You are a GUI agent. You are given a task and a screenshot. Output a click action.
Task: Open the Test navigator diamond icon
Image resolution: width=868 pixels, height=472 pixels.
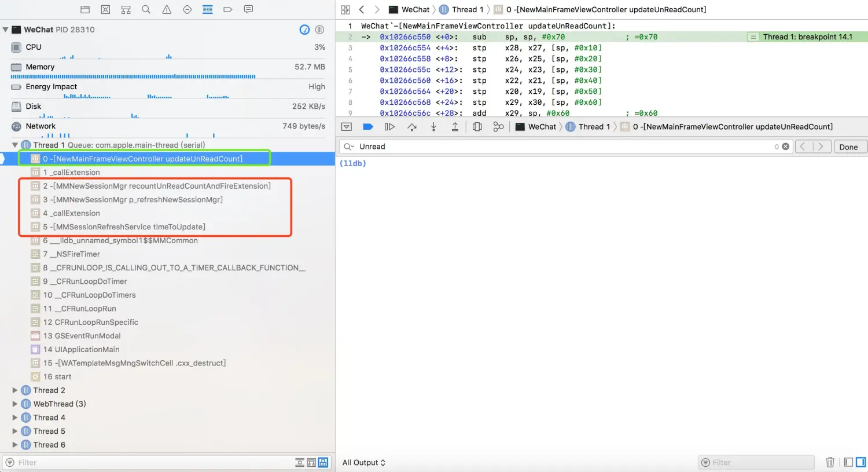point(187,9)
